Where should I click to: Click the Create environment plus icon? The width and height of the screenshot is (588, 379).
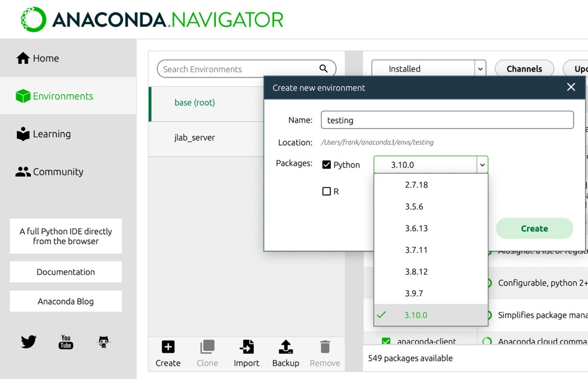point(168,347)
